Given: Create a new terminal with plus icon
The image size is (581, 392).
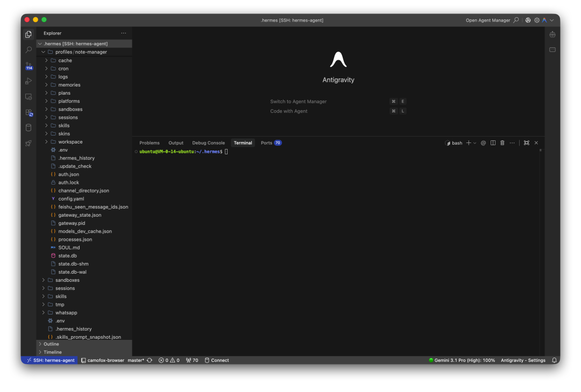Looking at the screenshot, I should coord(469,142).
